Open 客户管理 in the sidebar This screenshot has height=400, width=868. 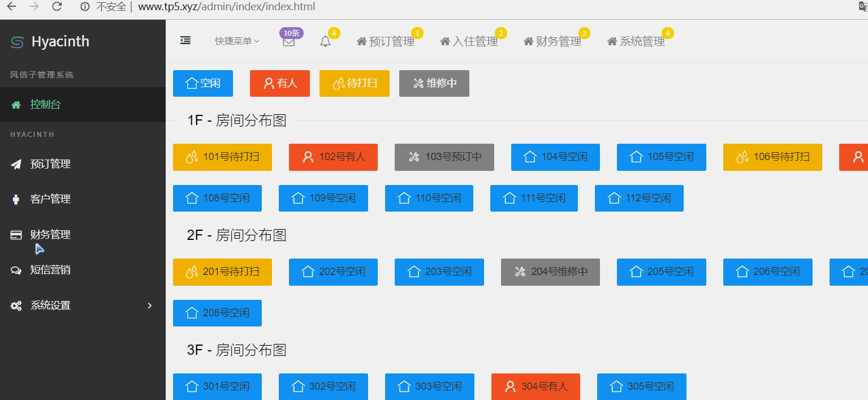[50, 199]
